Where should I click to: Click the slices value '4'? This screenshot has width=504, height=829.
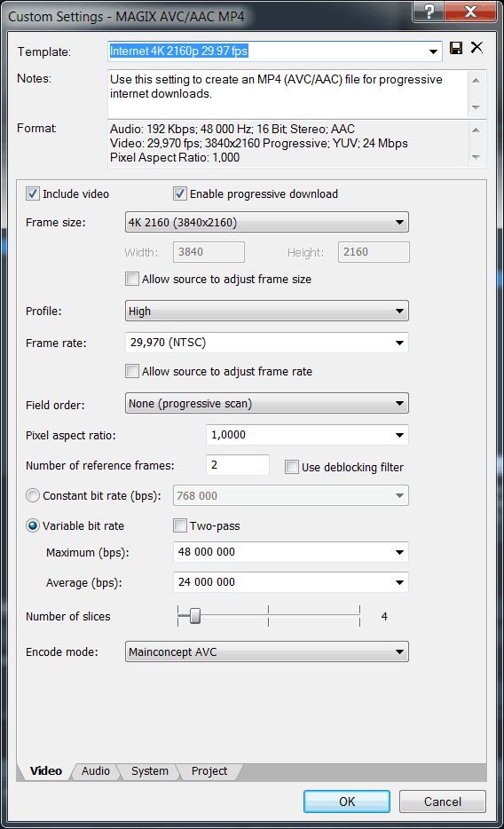pyautogui.click(x=384, y=617)
